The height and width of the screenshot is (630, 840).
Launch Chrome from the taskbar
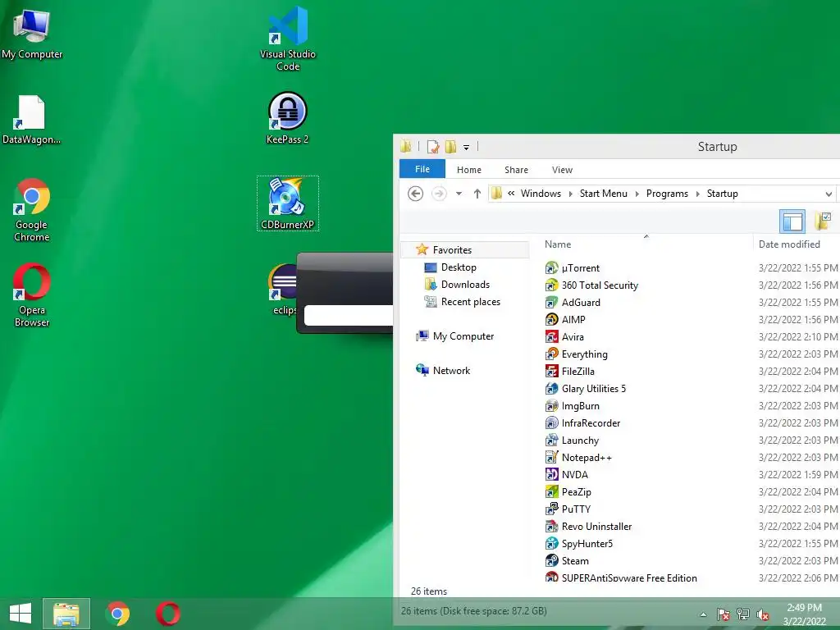click(x=118, y=614)
